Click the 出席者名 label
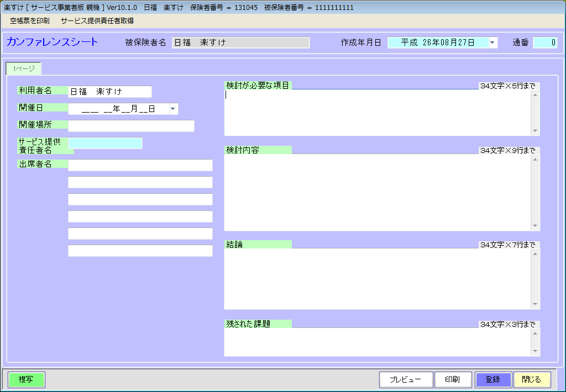566x392 pixels. pos(35,164)
